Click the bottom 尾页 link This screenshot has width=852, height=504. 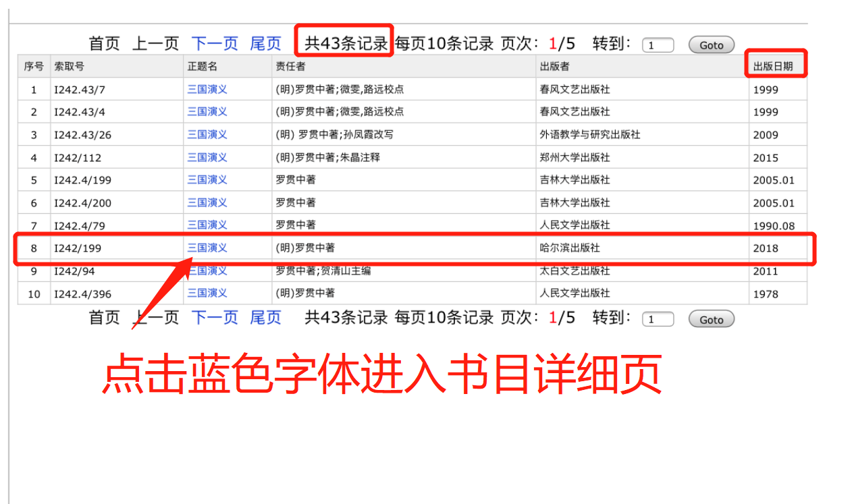265,318
